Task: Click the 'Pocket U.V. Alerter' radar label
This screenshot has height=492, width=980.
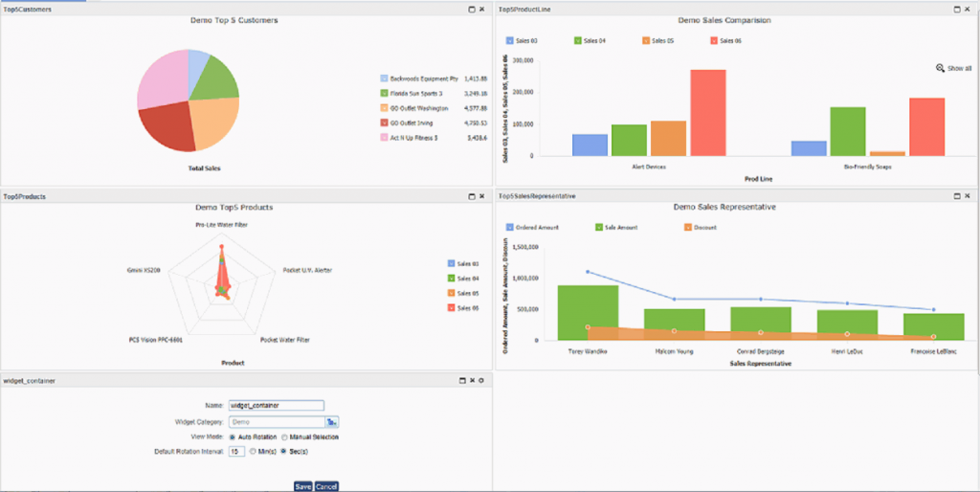Action: (307, 270)
